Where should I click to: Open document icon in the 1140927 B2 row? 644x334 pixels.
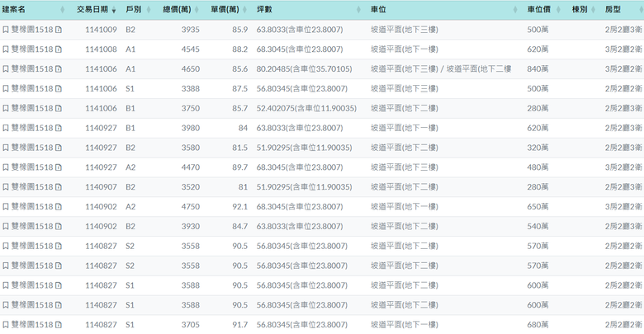[x=59, y=148]
